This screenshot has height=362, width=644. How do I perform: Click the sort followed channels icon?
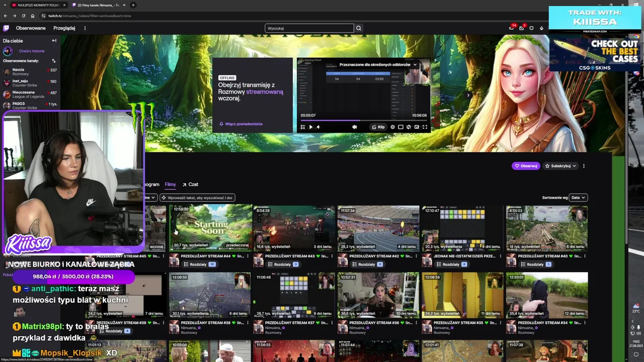click(54, 61)
